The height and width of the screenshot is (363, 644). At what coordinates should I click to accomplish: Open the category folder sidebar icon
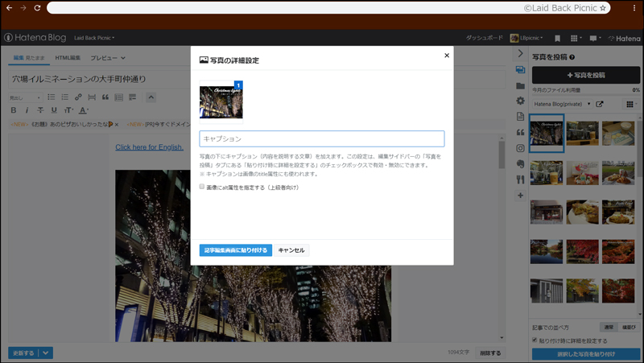[520, 86]
